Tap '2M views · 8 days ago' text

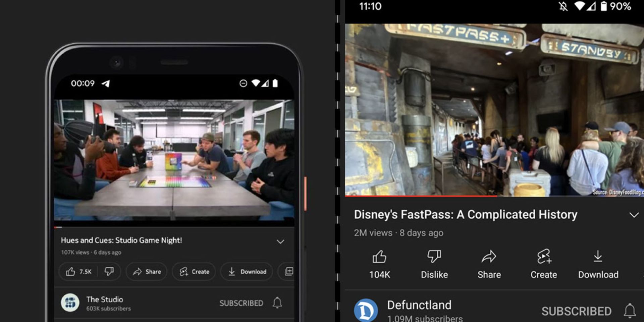point(398,233)
